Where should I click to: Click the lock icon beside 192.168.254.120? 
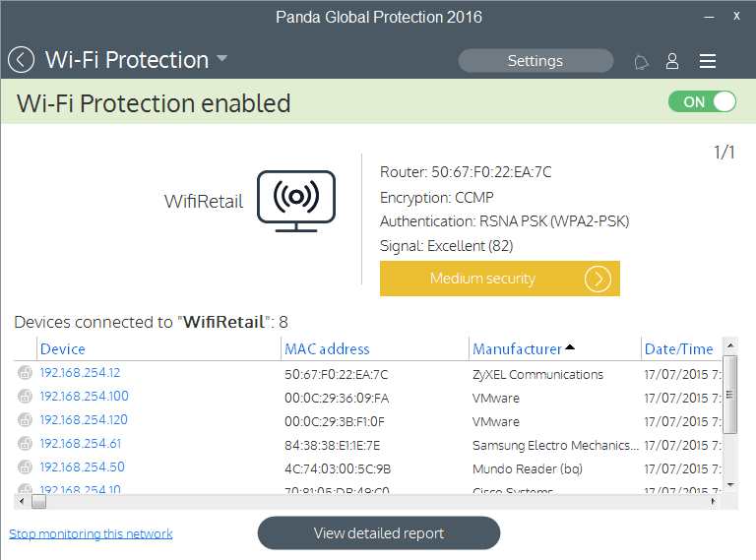coord(25,420)
